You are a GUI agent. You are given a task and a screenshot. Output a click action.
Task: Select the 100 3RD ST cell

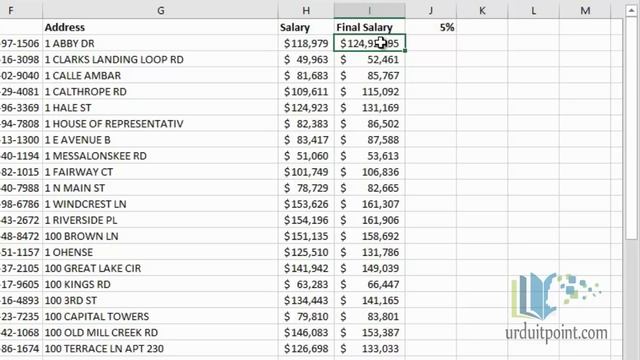(x=160, y=300)
